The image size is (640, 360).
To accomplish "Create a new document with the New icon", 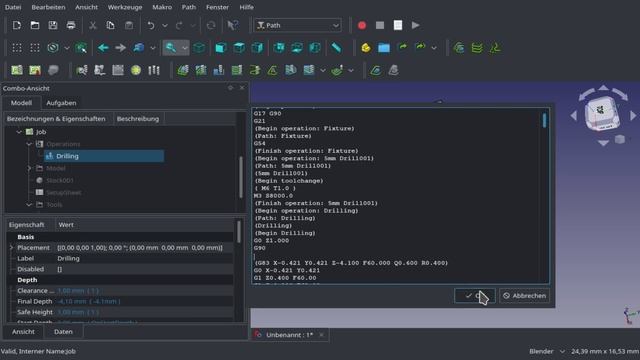I will [x=17, y=25].
